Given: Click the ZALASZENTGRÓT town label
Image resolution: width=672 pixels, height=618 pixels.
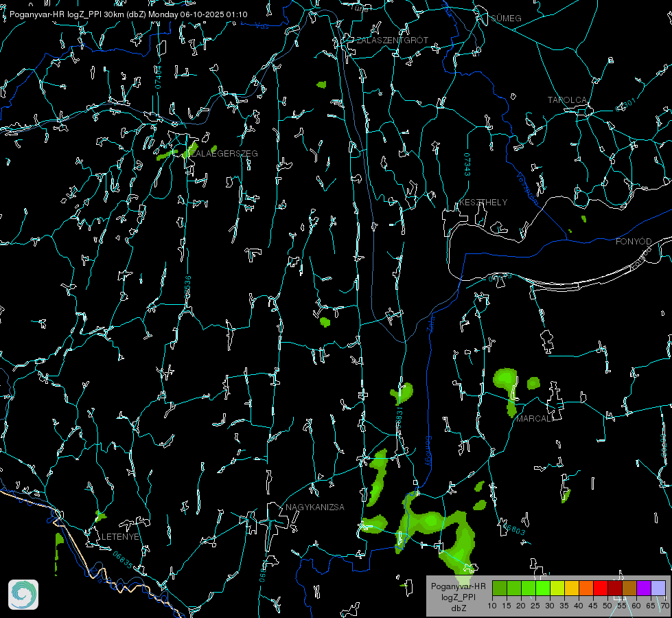Looking at the screenshot, I should 392,41.
